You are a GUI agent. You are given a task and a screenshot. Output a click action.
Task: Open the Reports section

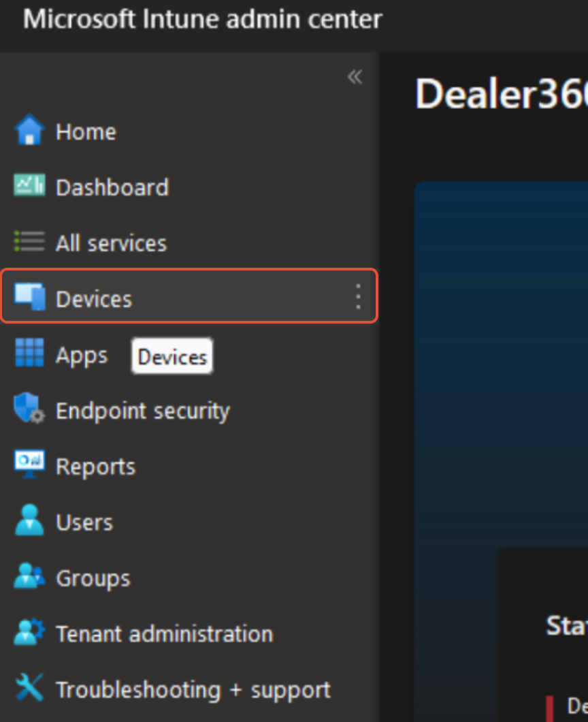[96, 467]
